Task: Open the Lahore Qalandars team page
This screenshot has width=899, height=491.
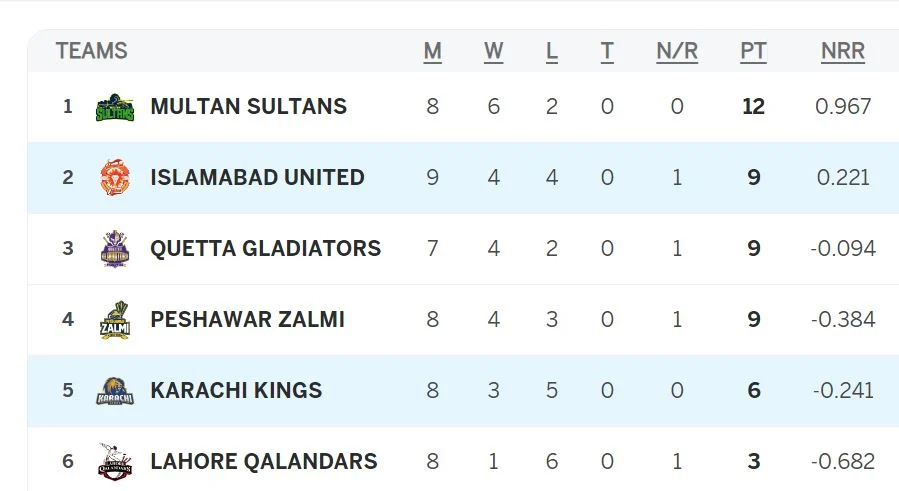Action: 263,462
